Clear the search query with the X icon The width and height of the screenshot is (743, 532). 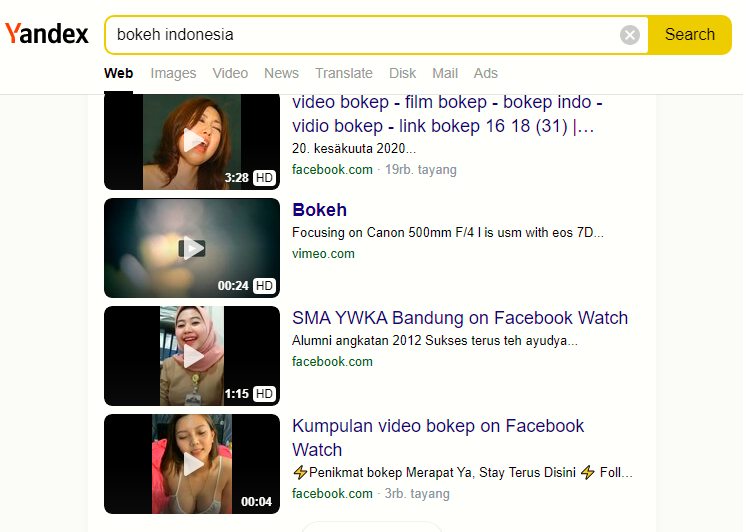(630, 35)
